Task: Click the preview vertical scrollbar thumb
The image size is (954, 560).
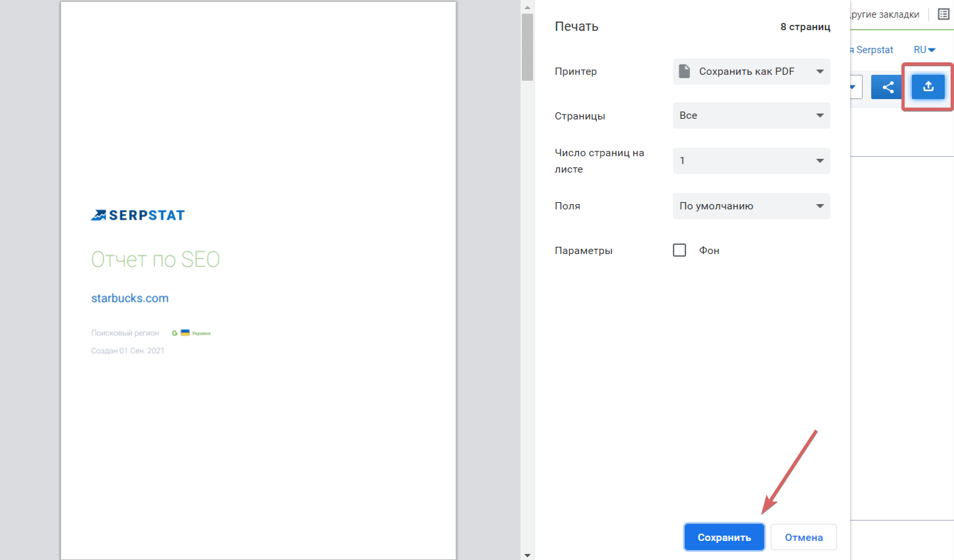Action: click(x=527, y=47)
